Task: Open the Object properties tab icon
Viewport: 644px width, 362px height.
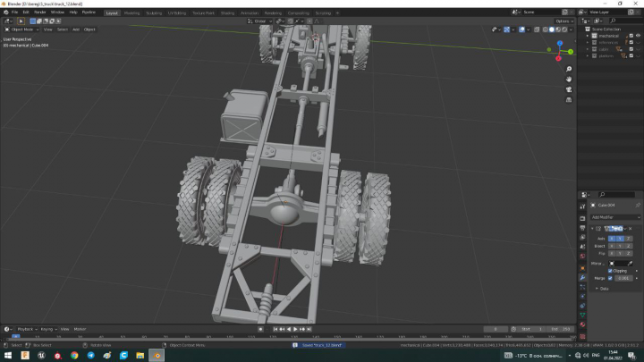Action: click(x=582, y=268)
